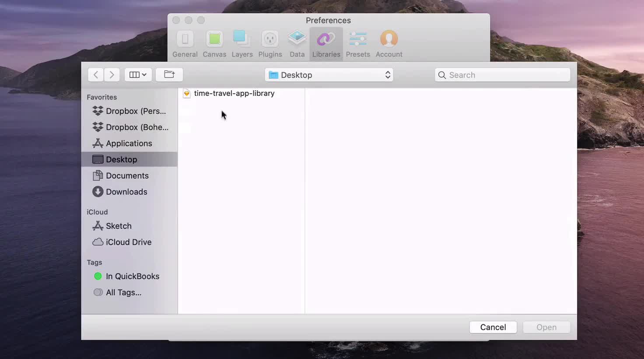Go back in file dialog
Viewport: 644px width, 359px height.
[x=96, y=75]
